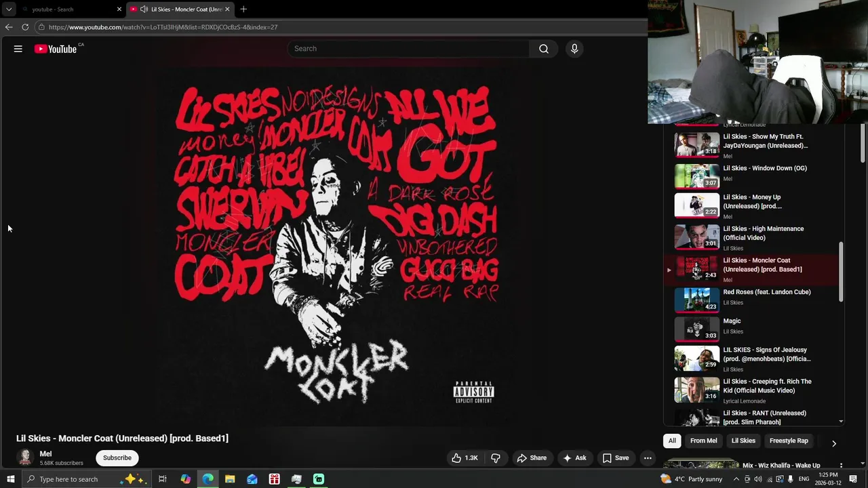Click the page vertical scrollbar thumb

[863, 143]
